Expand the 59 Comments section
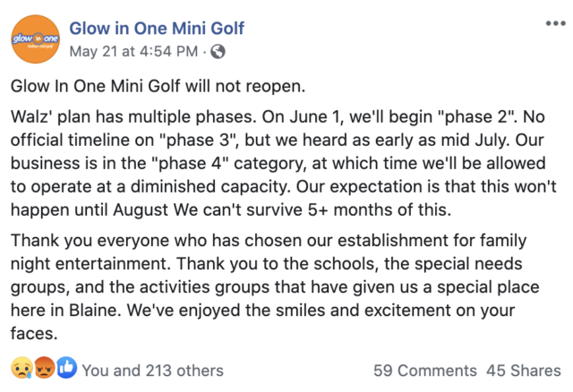The height and width of the screenshot is (392, 573). pyautogui.click(x=425, y=371)
